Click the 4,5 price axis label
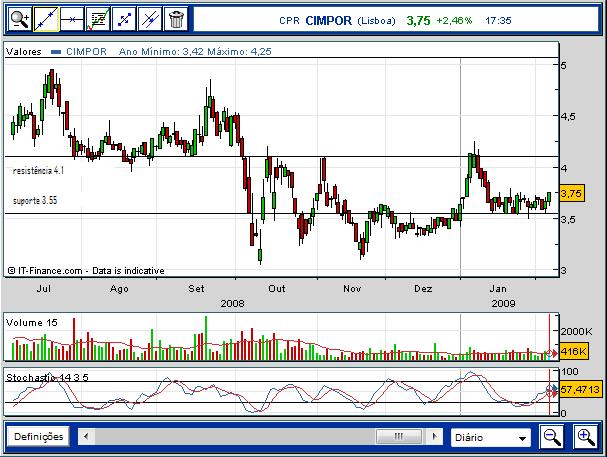 (568, 116)
